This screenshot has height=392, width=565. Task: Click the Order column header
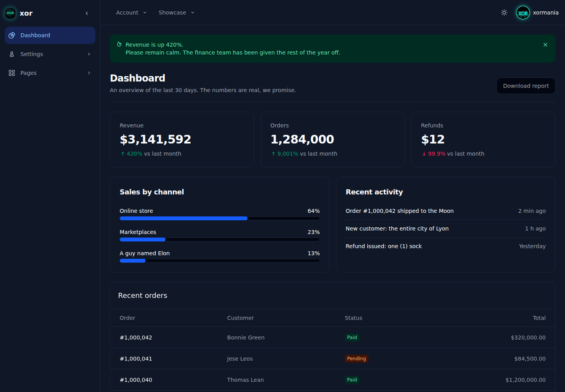tap(128, 318)
